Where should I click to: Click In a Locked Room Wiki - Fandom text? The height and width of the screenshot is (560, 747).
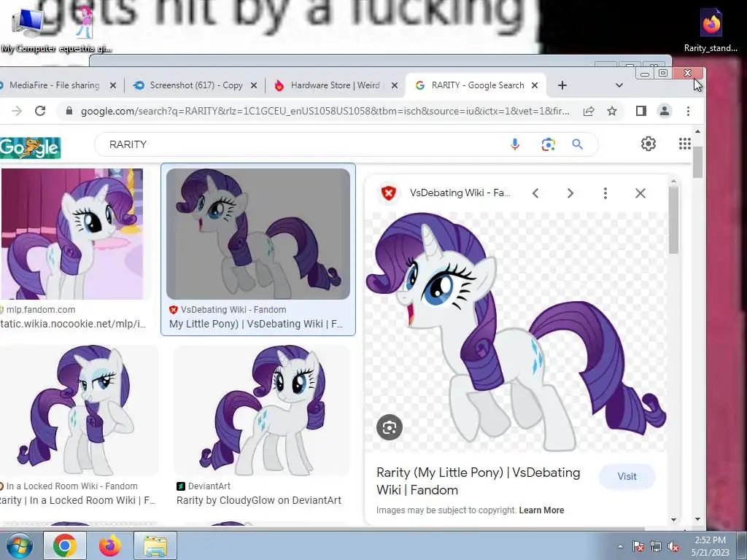click(72, 486)
